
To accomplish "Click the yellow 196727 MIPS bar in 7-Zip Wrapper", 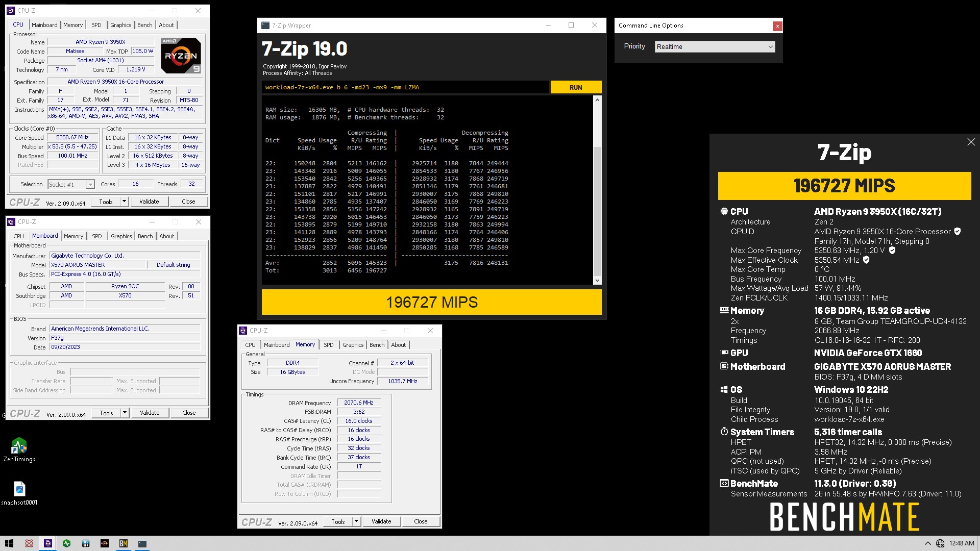I will click(x=431, y=302).
